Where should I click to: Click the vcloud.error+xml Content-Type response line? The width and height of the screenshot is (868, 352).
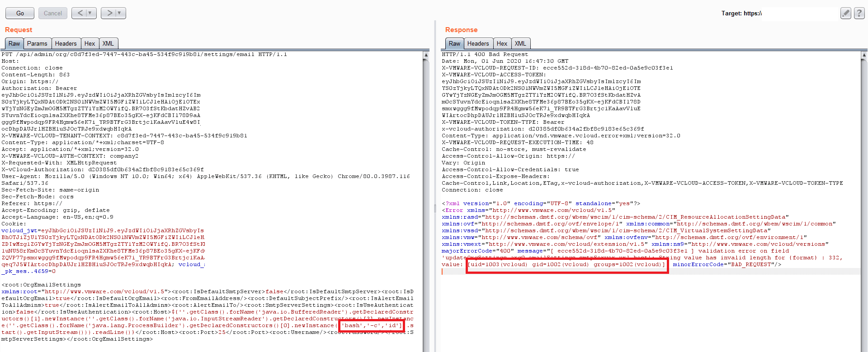pos(561,136)
